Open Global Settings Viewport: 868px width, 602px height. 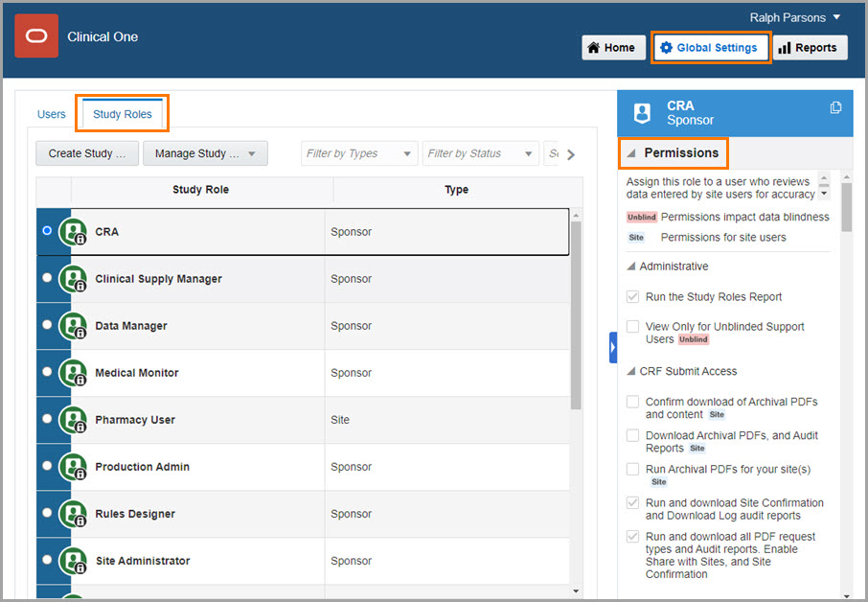point(709,48)
